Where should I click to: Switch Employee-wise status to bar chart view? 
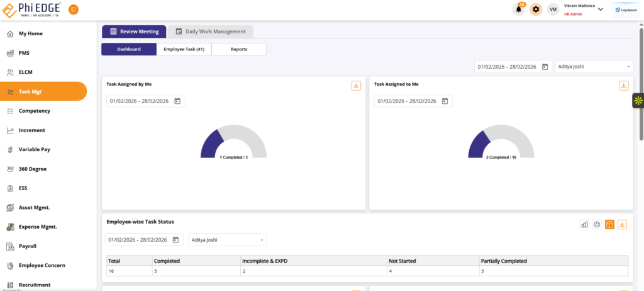click(x=584, y=224)
